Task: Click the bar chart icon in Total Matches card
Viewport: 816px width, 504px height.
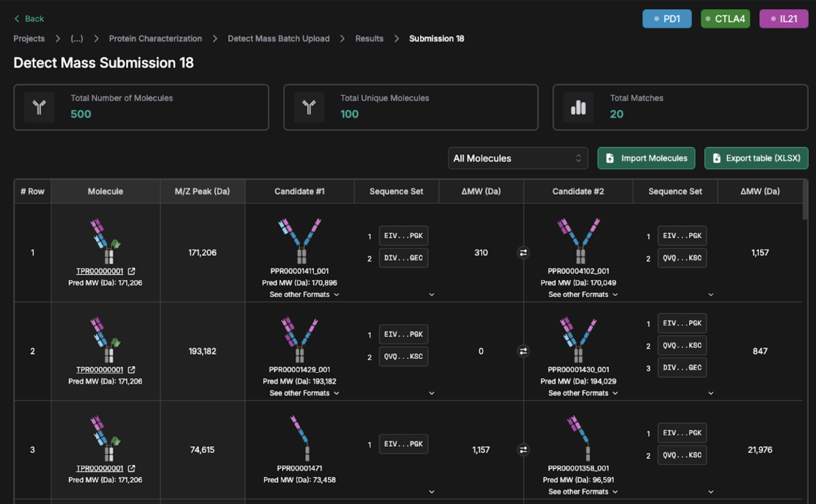Action: (578, 107)
